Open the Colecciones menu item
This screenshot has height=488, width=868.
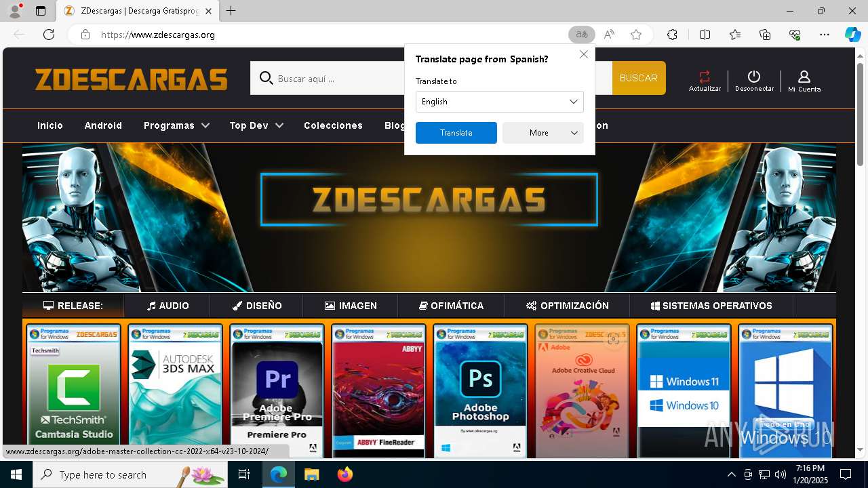pos(333,125)
